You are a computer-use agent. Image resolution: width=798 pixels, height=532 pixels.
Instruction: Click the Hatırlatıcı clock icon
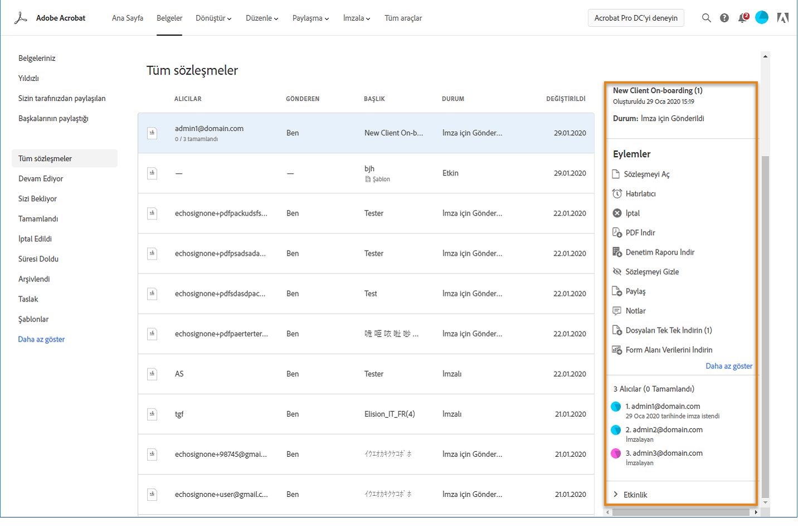(617, 193)
